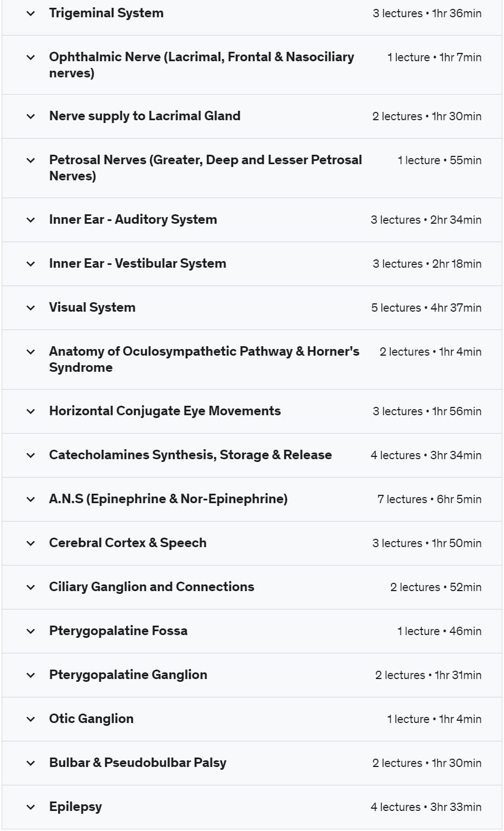The width and height of the screenshot is (504, 831).
Task: Click the '2 lectures • 52min' text
Action: 436,587
